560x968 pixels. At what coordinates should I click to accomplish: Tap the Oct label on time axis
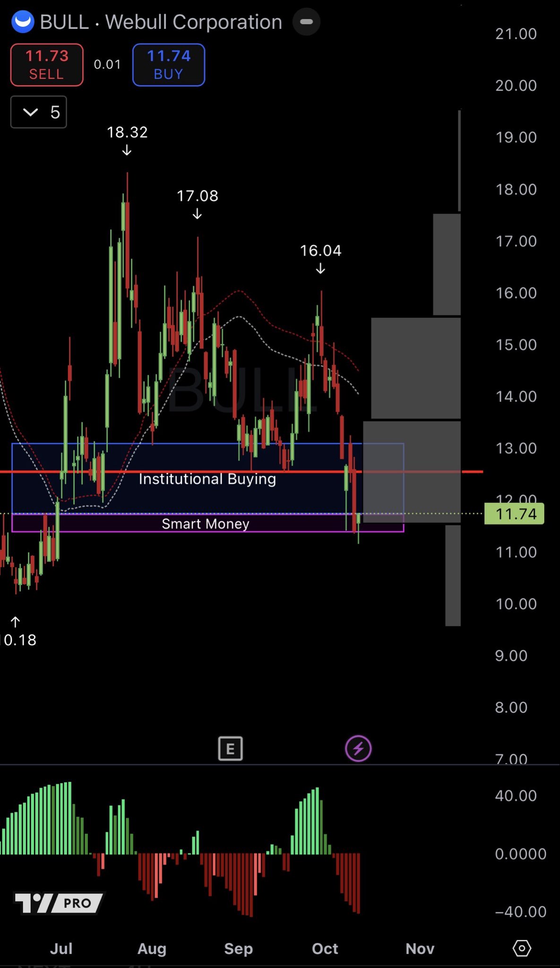point(325,949)
